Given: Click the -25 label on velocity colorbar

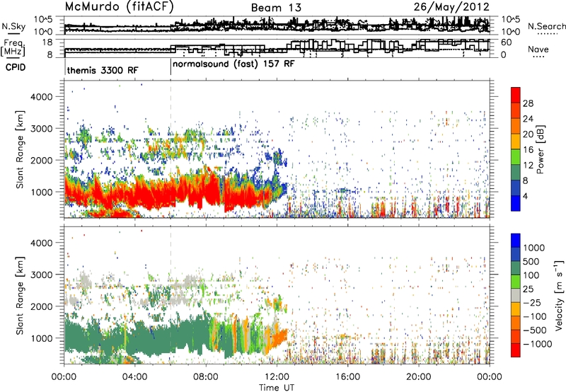Looking at the screenshot, I should pyautogui.click(x=532, y=303).
